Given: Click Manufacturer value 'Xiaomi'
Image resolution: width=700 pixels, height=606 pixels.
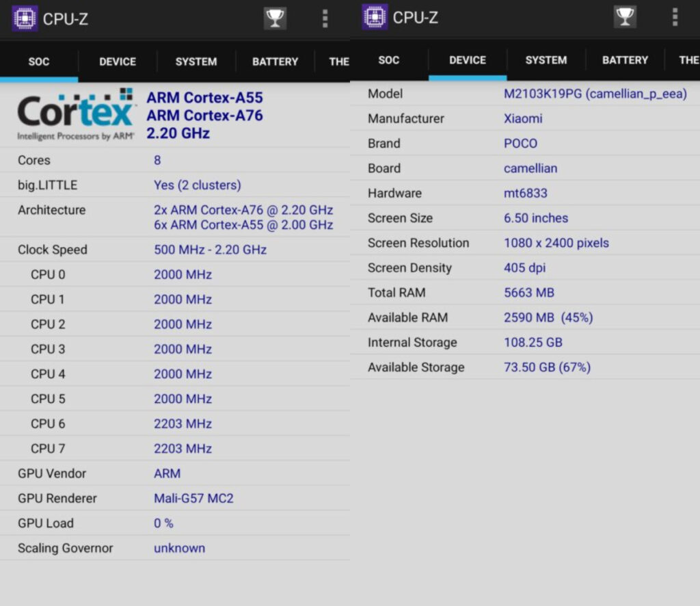Looking at the screenshot, I should click(x=523, y=119).
